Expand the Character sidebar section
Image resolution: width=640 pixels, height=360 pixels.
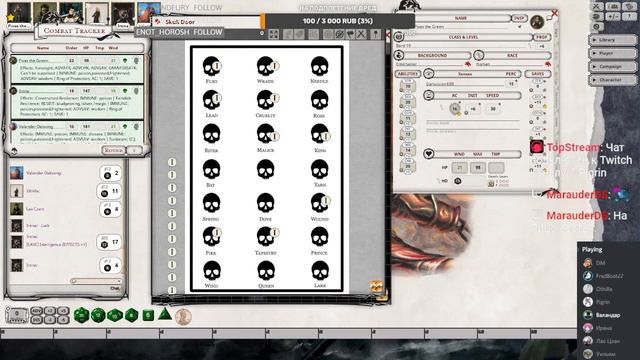pyautogui.click(x=612, y=80)
